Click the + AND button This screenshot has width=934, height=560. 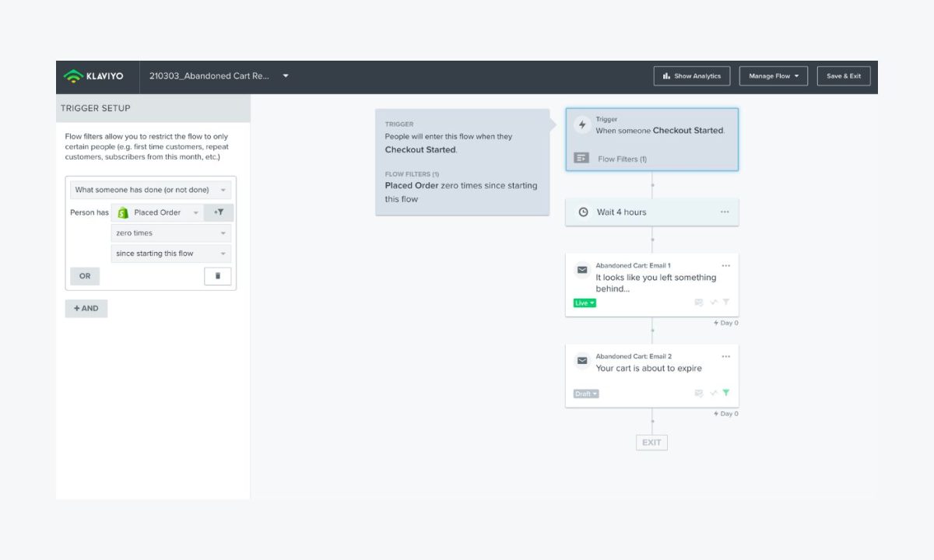click(86, 308)
